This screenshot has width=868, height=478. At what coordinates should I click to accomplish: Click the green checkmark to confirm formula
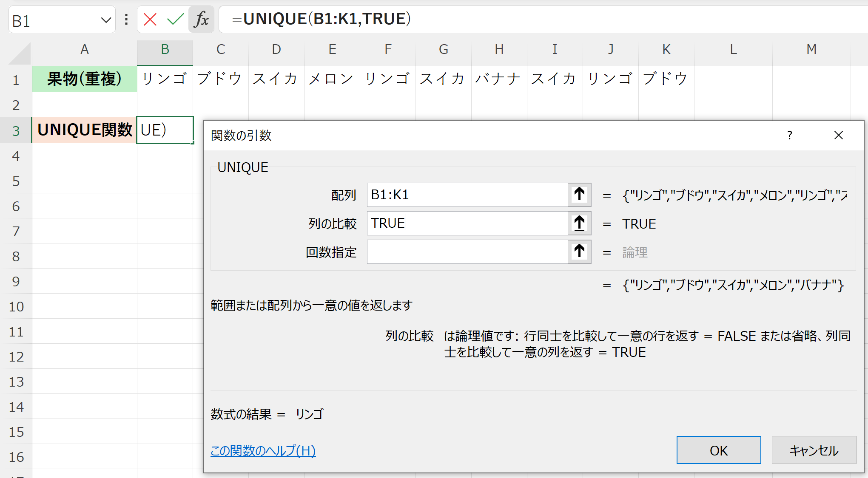pos(175,19)
